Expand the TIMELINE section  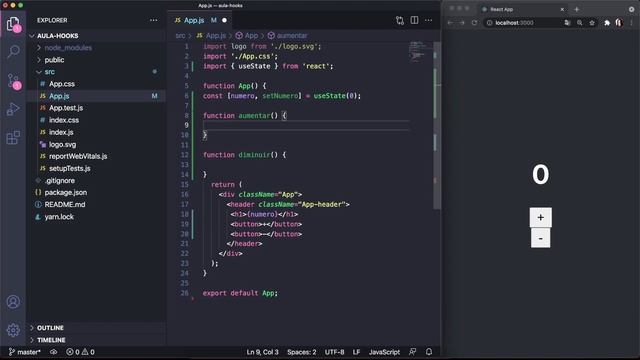coord(96,340)
